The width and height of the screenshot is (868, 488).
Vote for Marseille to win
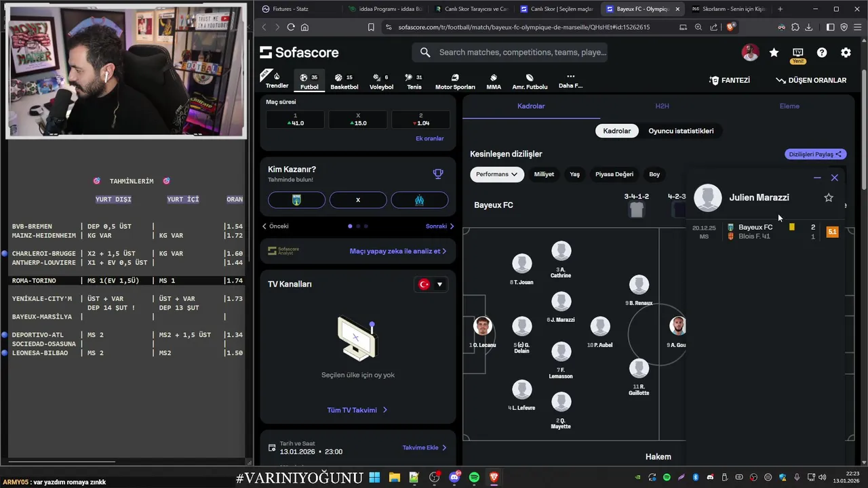click(x=419, y=200)
